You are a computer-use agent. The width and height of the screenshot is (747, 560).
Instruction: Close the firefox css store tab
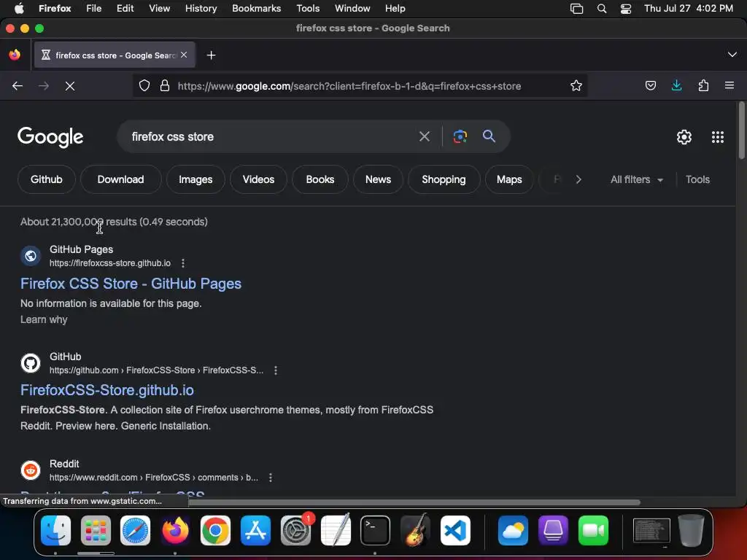(184, 55)
